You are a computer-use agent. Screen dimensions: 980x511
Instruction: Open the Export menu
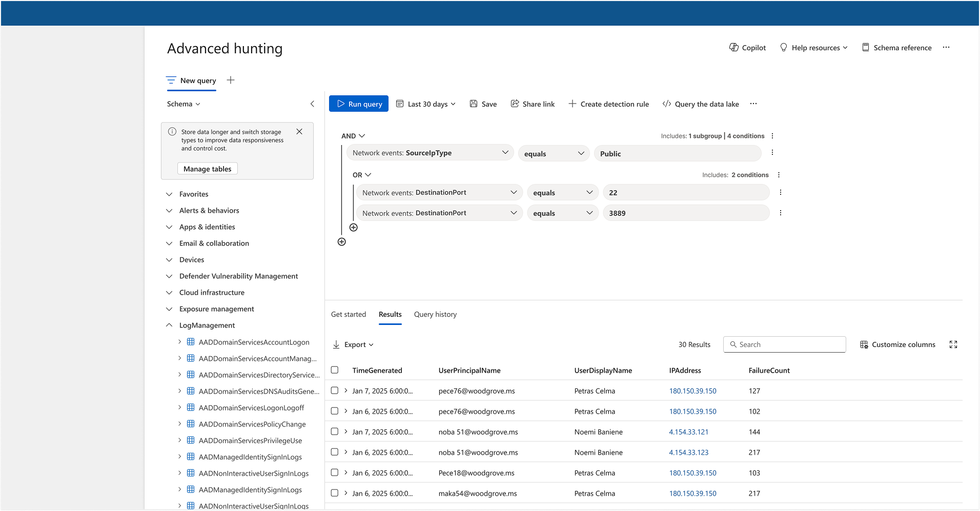[x=353, y=344]
